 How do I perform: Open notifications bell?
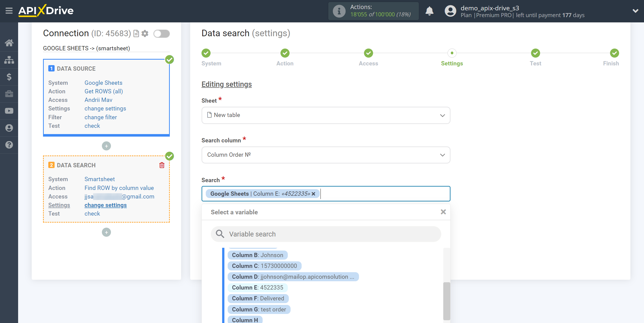tap(429, 11)
